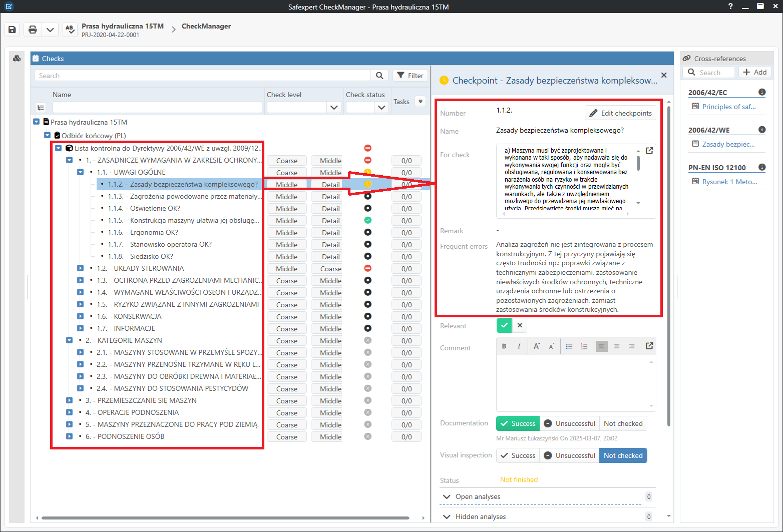Viewport: 783px width, 532px height.
Task: Click the magnifier icon beside the Checks search
Action: click(379, 76)
